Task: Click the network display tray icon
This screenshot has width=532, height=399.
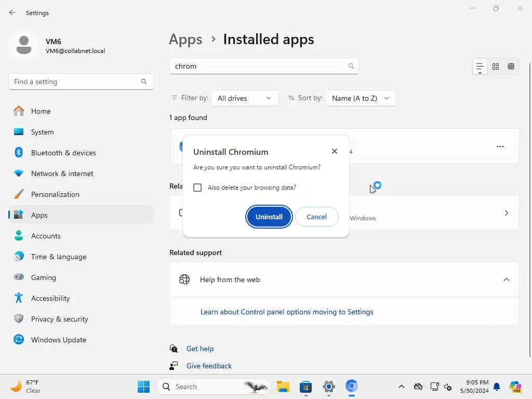Action: (434, 387)
